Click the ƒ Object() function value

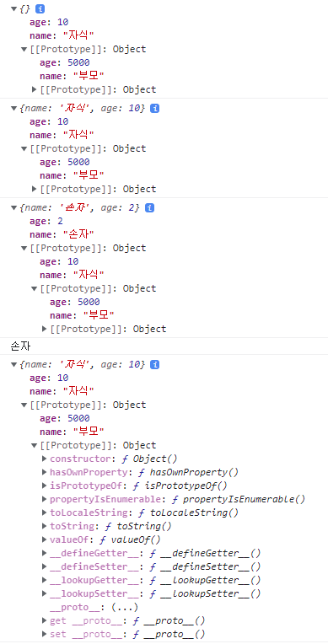(149, 459)
